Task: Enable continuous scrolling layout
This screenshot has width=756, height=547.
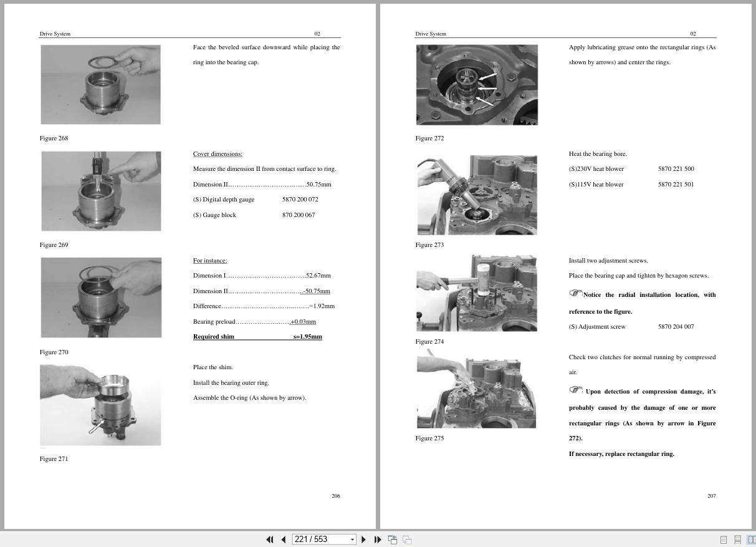Action: 738,539
